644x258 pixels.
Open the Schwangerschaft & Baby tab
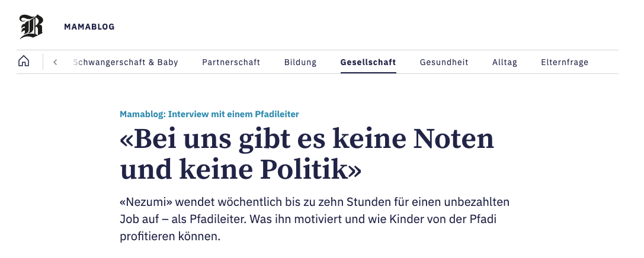[x=126, y=62]
